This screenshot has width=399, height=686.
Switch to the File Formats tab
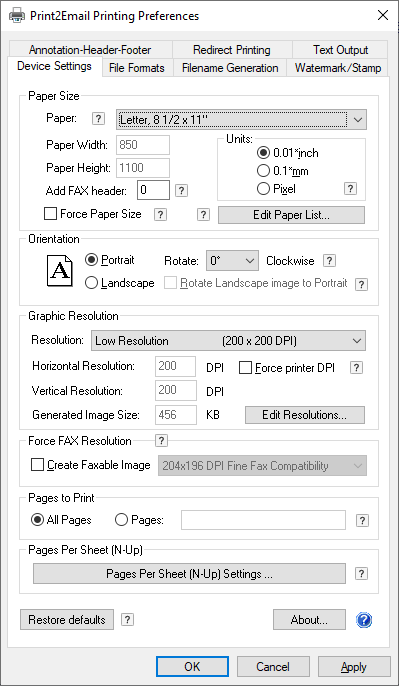(137, 68)
